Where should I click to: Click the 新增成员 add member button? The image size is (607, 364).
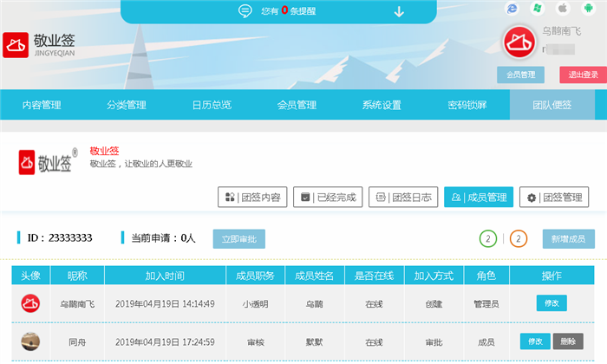pos(569,238)
